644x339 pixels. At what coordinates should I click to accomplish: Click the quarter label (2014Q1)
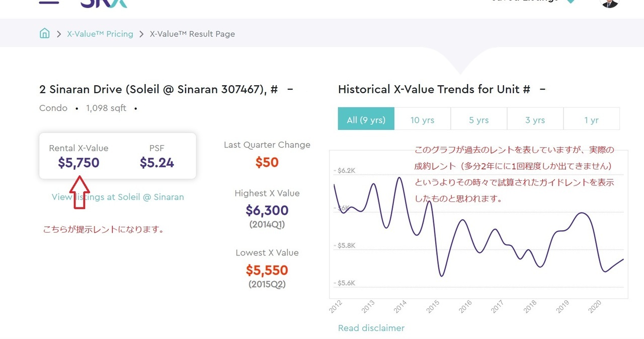click(x=267, y=225)
